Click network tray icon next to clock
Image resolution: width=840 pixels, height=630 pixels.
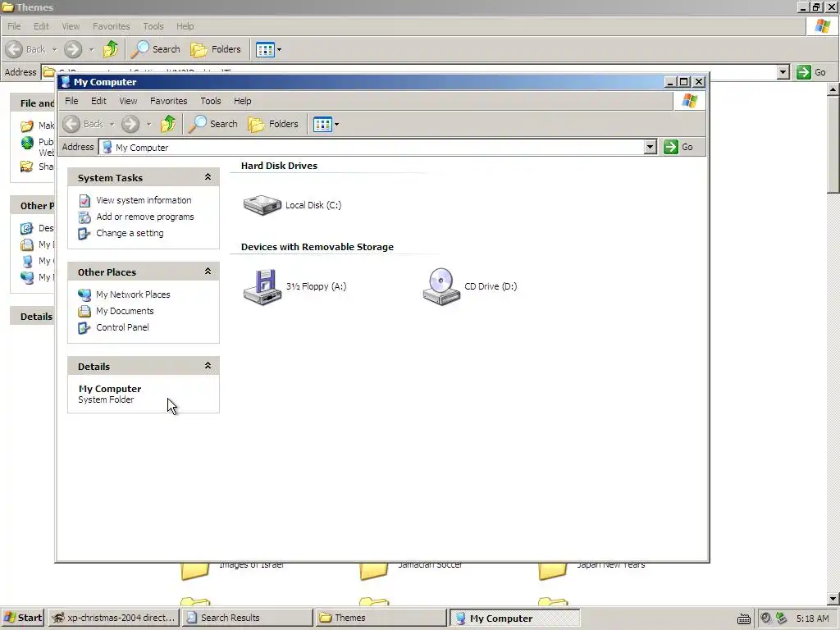[781, 618]
